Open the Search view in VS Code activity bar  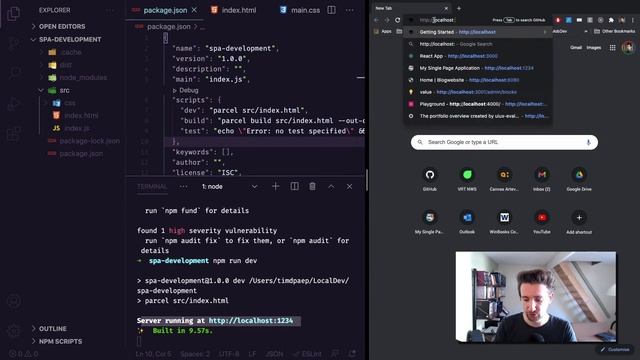point(13,73)
